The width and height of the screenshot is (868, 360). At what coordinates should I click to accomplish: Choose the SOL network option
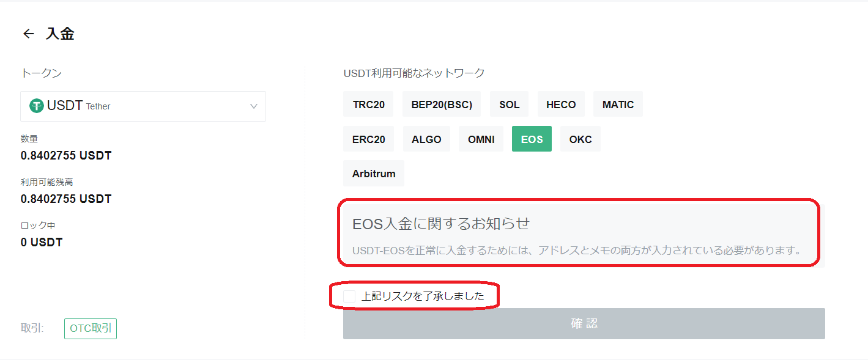pyautogui.click(x=509, y=104)
